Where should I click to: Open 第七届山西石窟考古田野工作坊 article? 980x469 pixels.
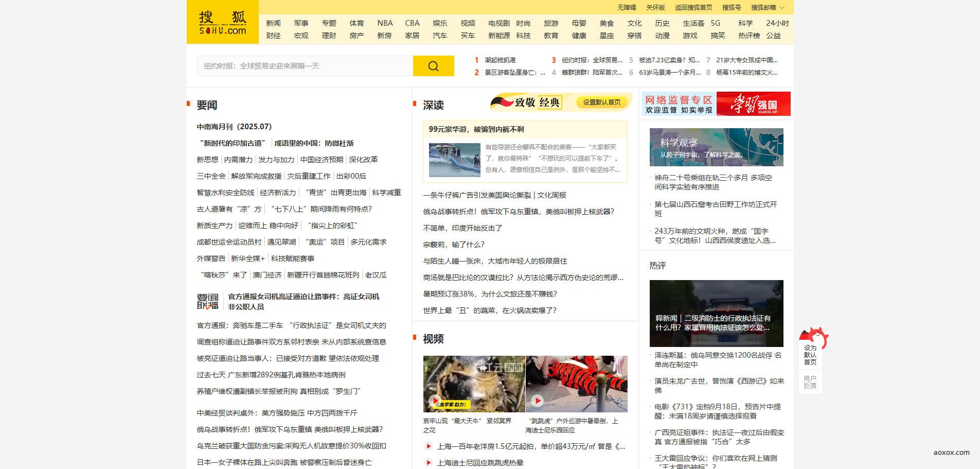[x=716, y=209]
